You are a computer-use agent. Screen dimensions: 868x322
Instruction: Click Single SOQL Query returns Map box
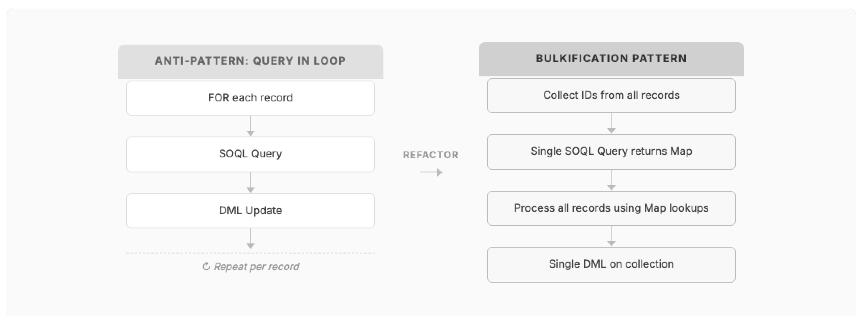(611, 152)
